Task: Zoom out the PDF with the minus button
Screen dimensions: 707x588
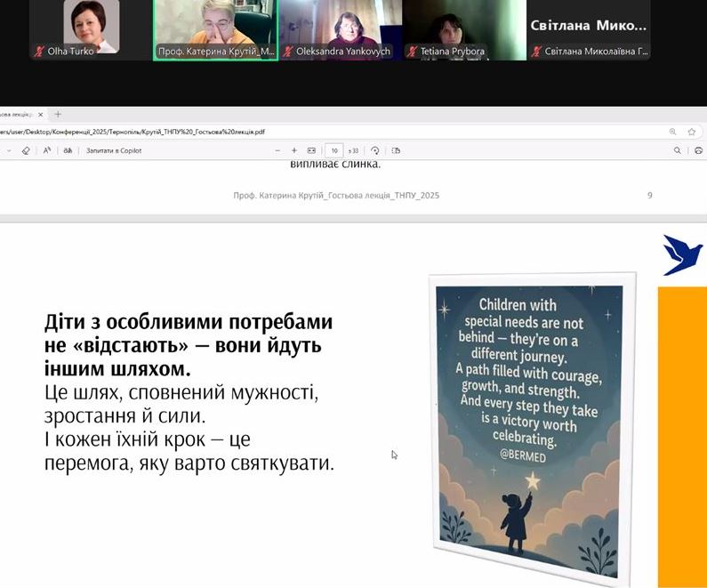Action: (277, 150)
